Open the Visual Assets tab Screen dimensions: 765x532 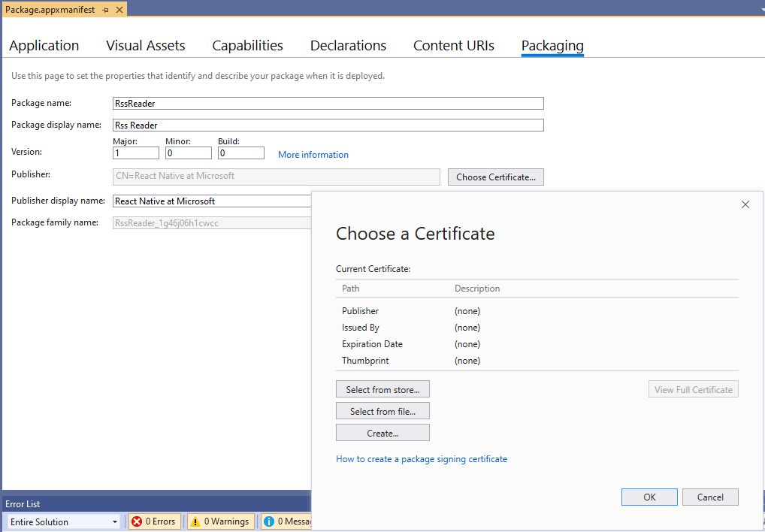pyautogui.click(x=145, y=45)
